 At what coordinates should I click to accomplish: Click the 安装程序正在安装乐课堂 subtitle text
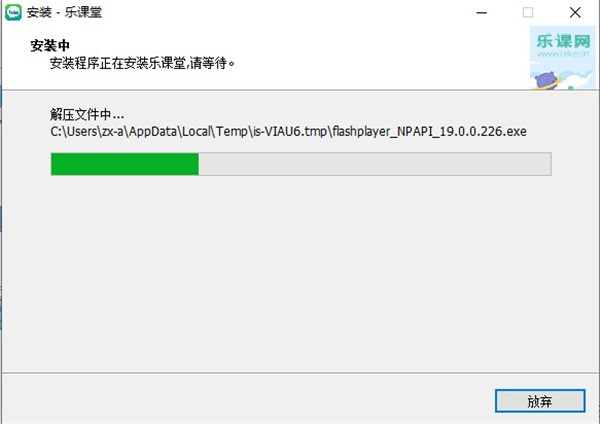click(118, 63)
